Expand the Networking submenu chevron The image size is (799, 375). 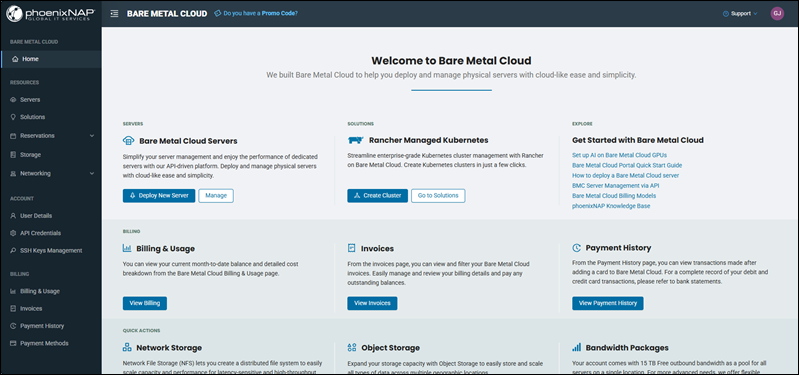coord(92,174)
